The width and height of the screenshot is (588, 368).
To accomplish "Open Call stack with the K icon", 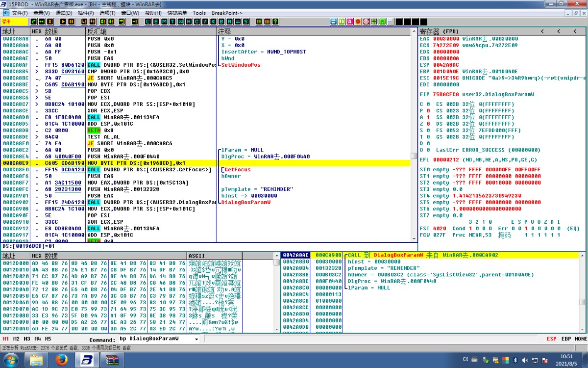I will (213, 22).
